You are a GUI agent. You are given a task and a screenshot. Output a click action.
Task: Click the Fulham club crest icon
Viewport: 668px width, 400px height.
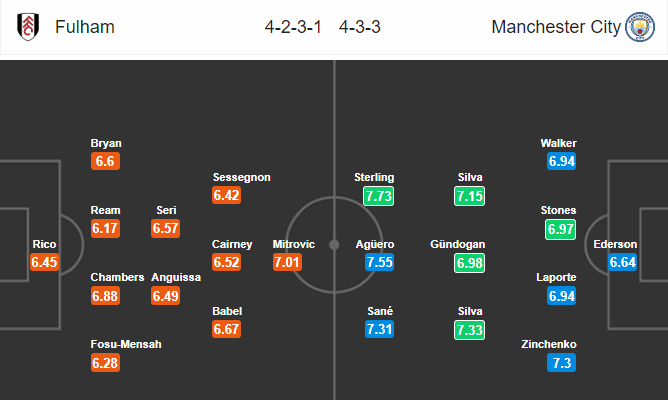point(28,27)
